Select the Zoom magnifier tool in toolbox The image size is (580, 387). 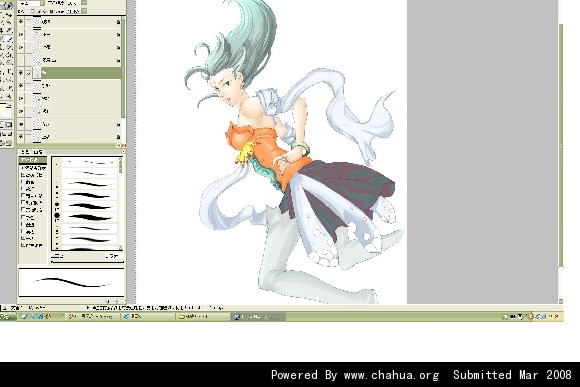pyautogui.click(x=9, y=97)
